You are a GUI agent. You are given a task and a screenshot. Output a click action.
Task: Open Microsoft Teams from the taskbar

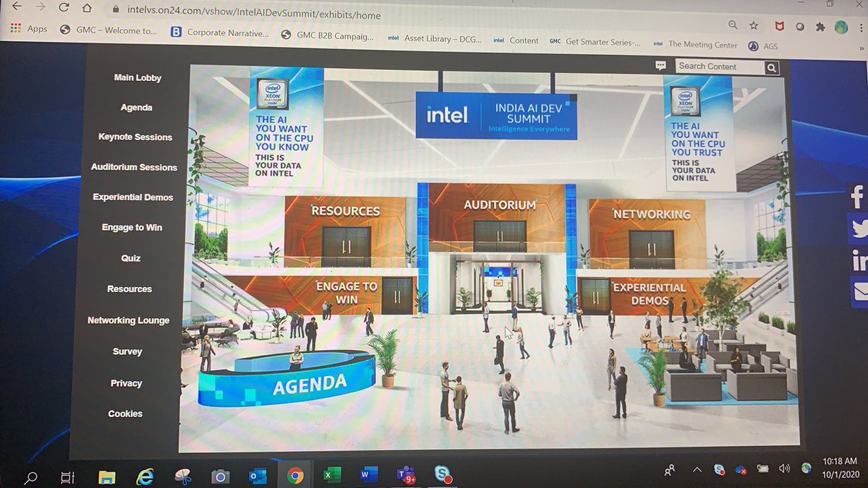[406, 475]
